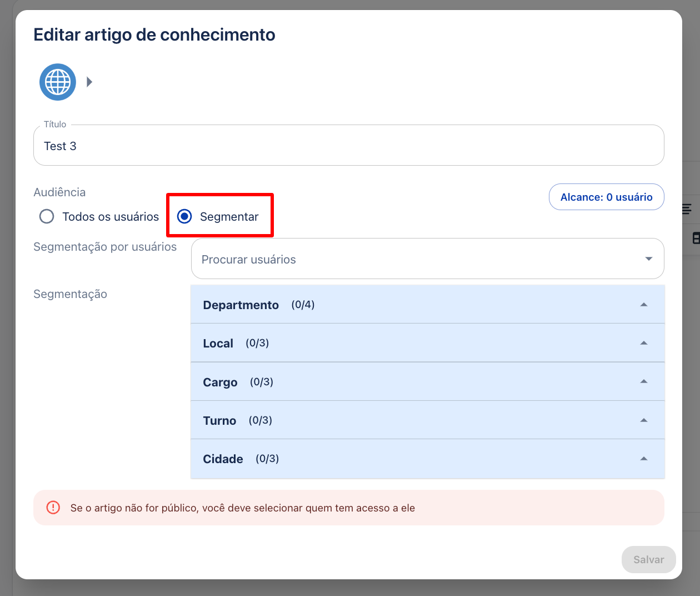The width and height of the screenshot is (700, 596).
Task: Click the Cargo section header
Action: [x=427, y=382]
